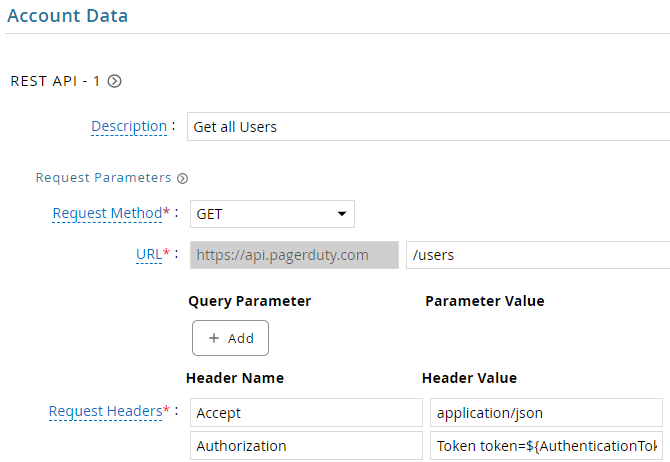Viewport: 670px width, 462px height.
Task: Click the Header Value column header
Action: click(469, 378)
